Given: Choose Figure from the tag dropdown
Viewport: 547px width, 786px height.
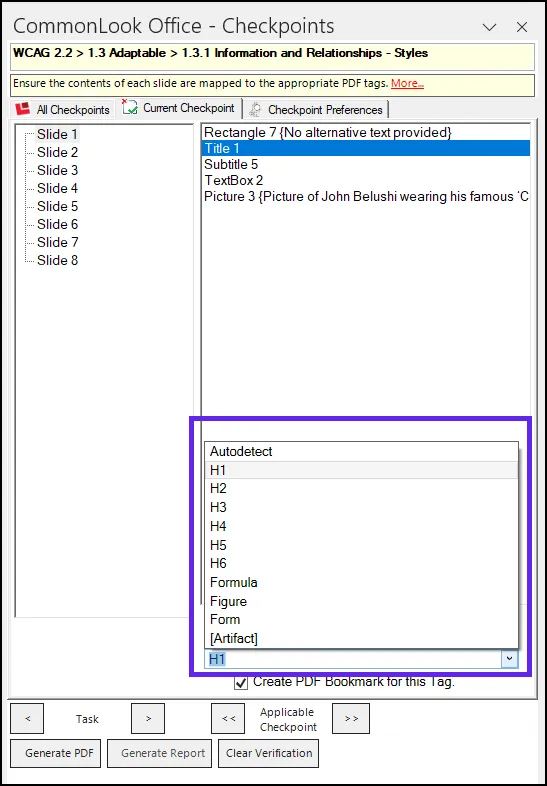Looking at the screenshot, I should (361, 602).
